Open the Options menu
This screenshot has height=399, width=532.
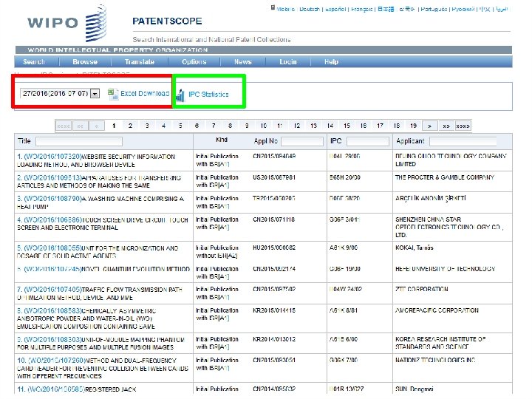point(194,62)
